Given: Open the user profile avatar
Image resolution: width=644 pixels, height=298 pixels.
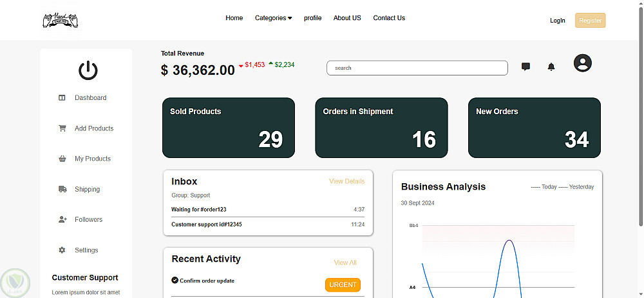Looking at the screenshot, I should [583, 63].
